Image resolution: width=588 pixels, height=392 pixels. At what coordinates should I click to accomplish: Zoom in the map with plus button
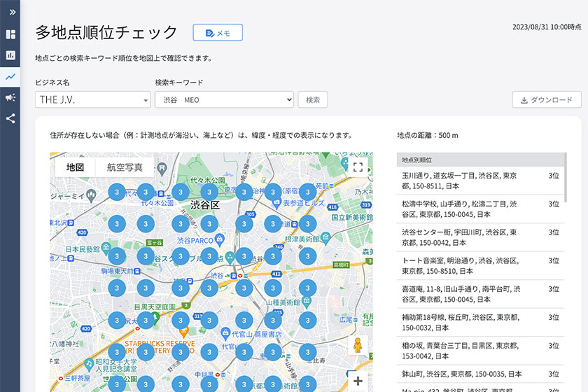coord(358,381)
